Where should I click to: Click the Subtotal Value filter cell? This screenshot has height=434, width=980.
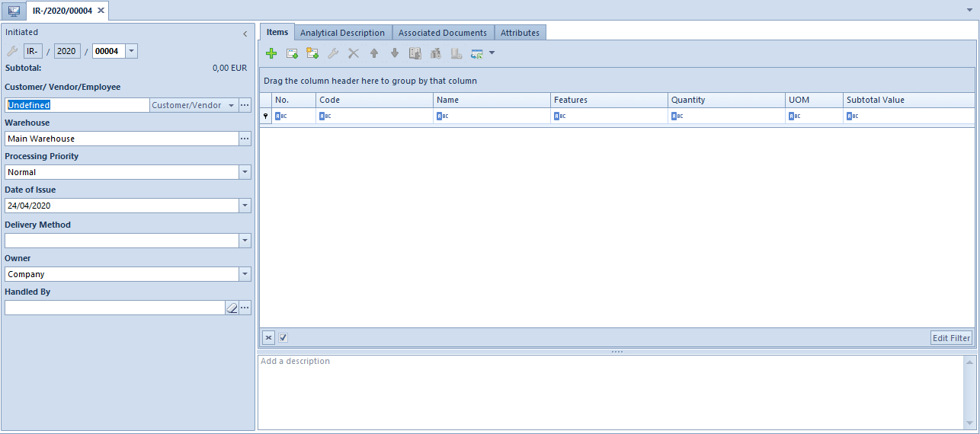click(x=908, y=116)
